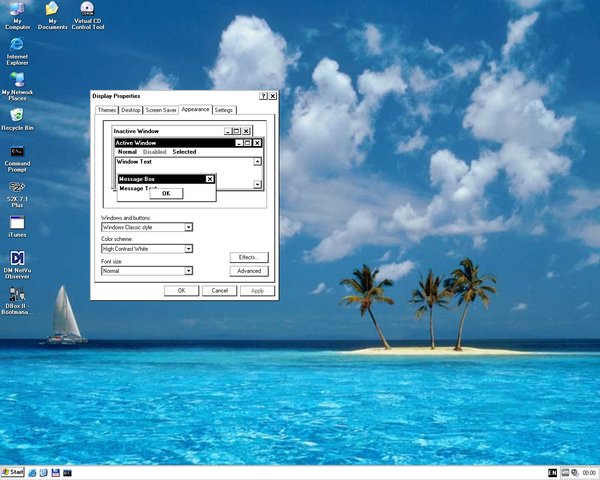
Task: Select the My Computer desktop icon
Action: pos(17,15)
